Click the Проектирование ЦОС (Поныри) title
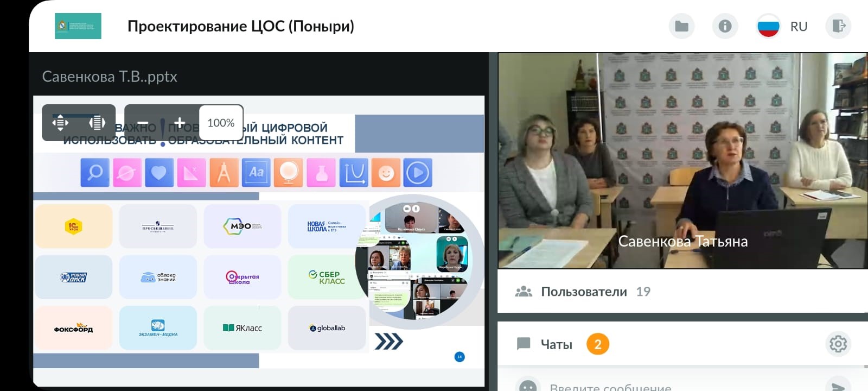Screen dimensions: 868x391 click(241, 26)
